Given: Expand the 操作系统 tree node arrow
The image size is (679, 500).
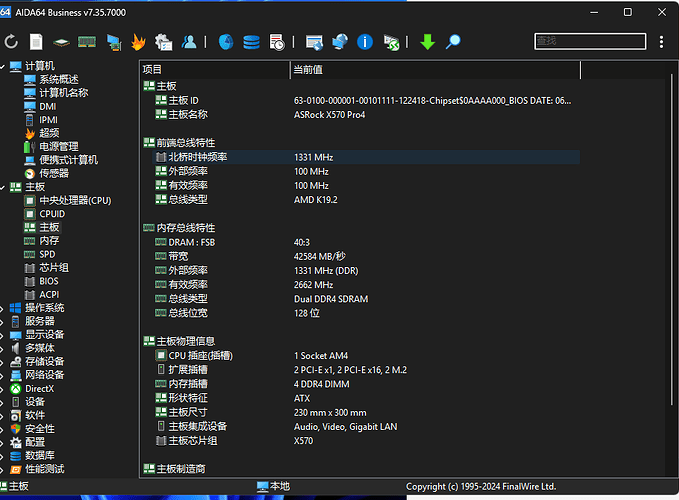Looking at the screenshot, I should (3, 308).
